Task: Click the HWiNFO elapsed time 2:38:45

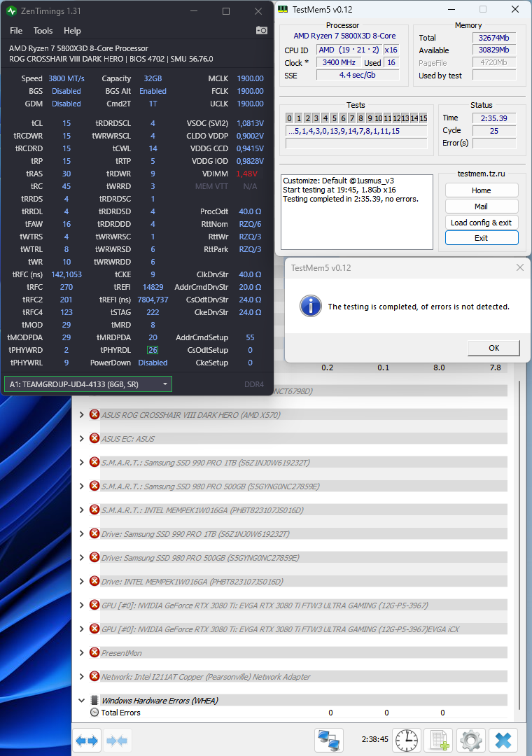Action: click(374, 739)
